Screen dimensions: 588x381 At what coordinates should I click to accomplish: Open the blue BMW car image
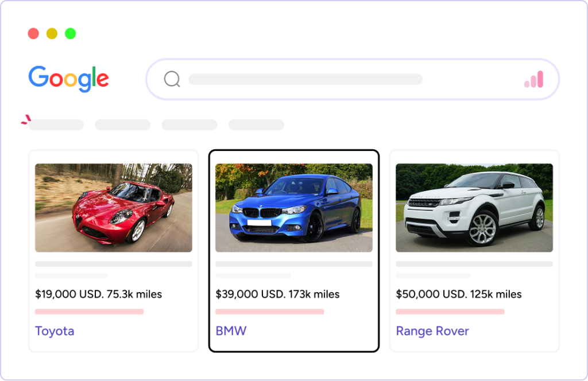coord(294,208)
